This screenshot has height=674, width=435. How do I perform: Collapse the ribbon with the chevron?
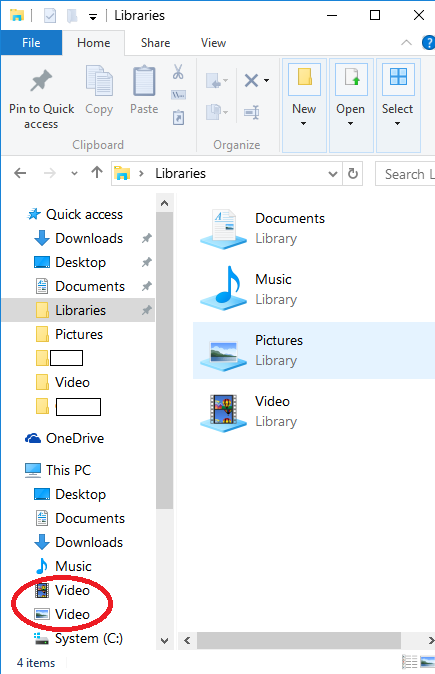tap(406, 43)
